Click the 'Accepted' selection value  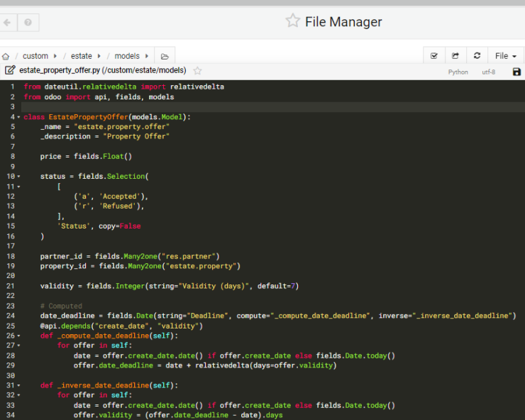(x=119, y=197)
